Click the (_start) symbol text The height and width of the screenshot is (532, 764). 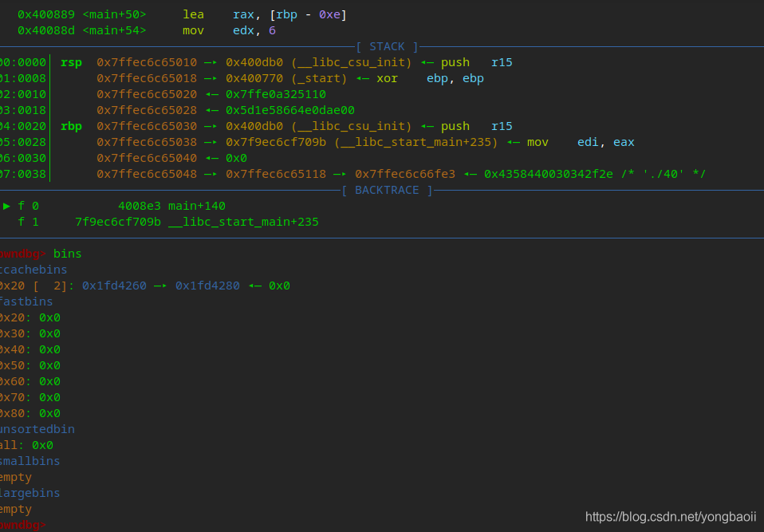click(x=319, y=78)
